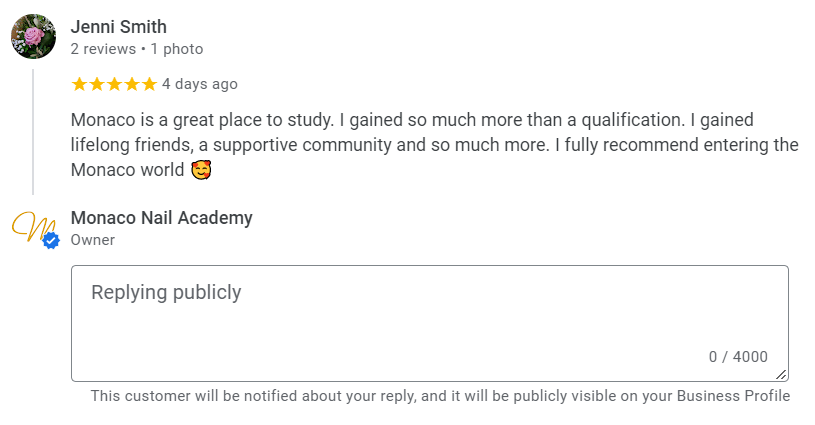Viewport: 815px width, 425px height.
Task: Click the fourth star in the rating
Action: (x=132, y=84)
